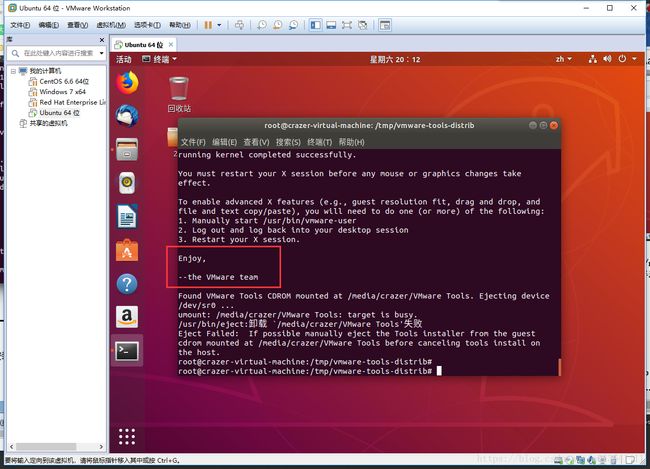Click the network icon in the Ubuntu top bar
Image resolution: width=650 pixels, height=469 pixels.
point(592,59)
